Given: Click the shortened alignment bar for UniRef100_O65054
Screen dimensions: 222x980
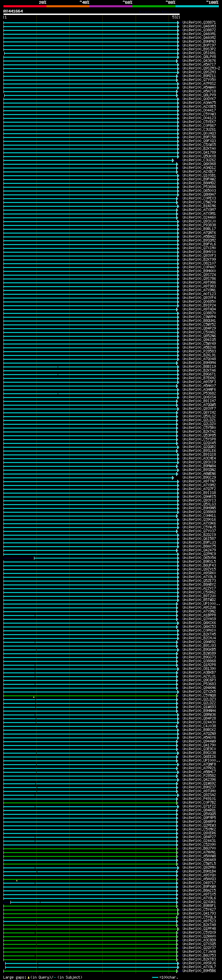Looking at the screenshot, I should point(106,558).
